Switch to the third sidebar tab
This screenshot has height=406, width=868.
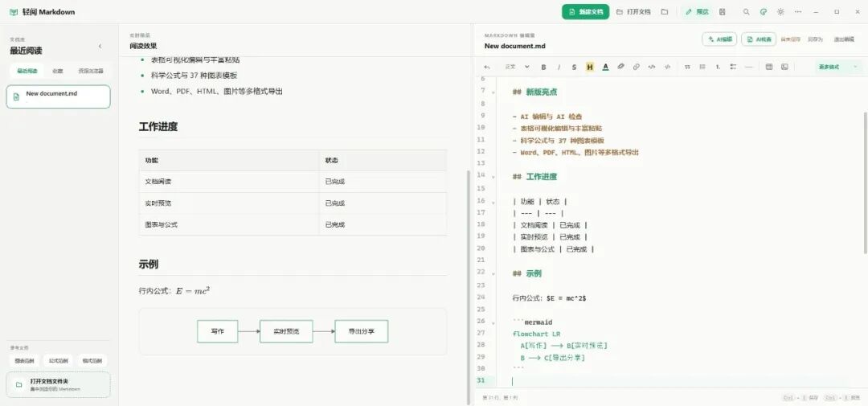click(91, 71)
